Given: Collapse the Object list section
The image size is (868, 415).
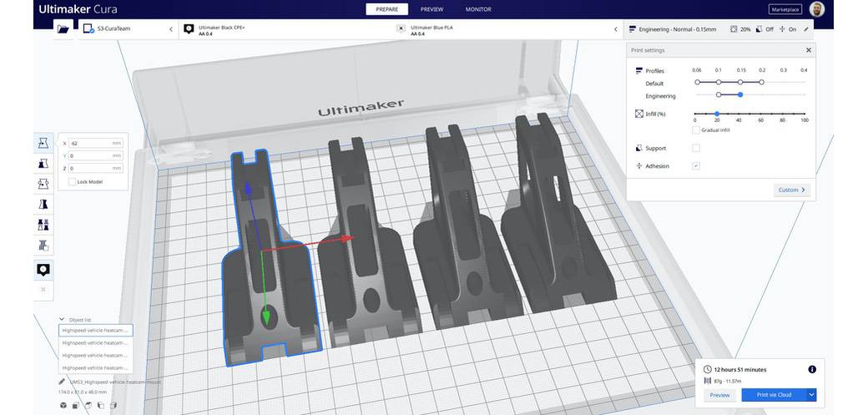Looking at the screenshot, I should point(63,319).
